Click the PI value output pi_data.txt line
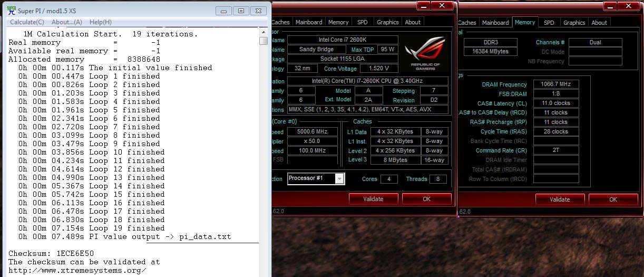 coord(125,236)
